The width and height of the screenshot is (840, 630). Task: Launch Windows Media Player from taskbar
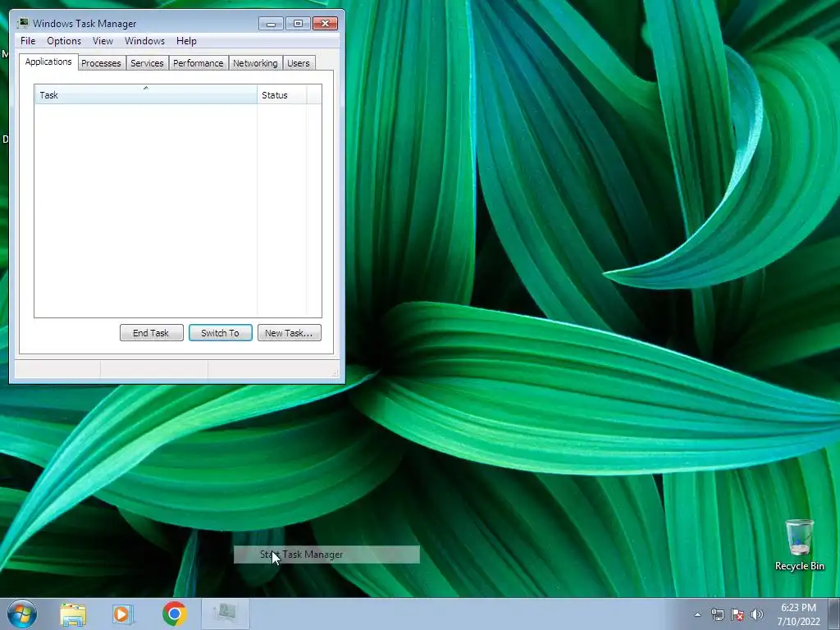point(123,614)
